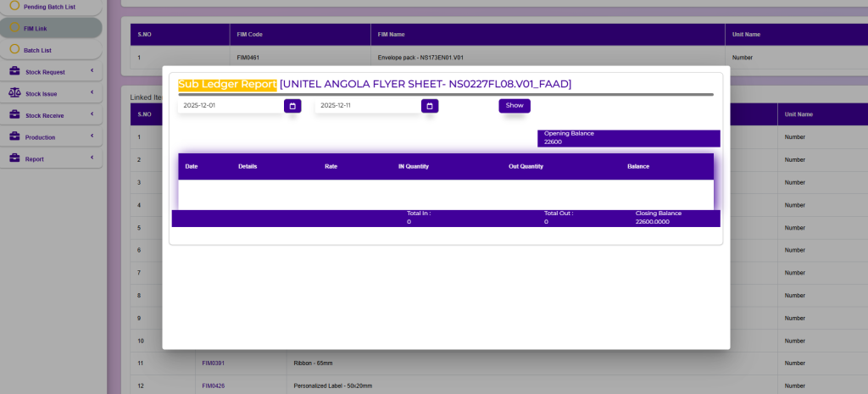Image resolution: width=868 pixels, height=394 pixels.
Task: Open the FIM0391 code link
Action: tap(213, 363)
